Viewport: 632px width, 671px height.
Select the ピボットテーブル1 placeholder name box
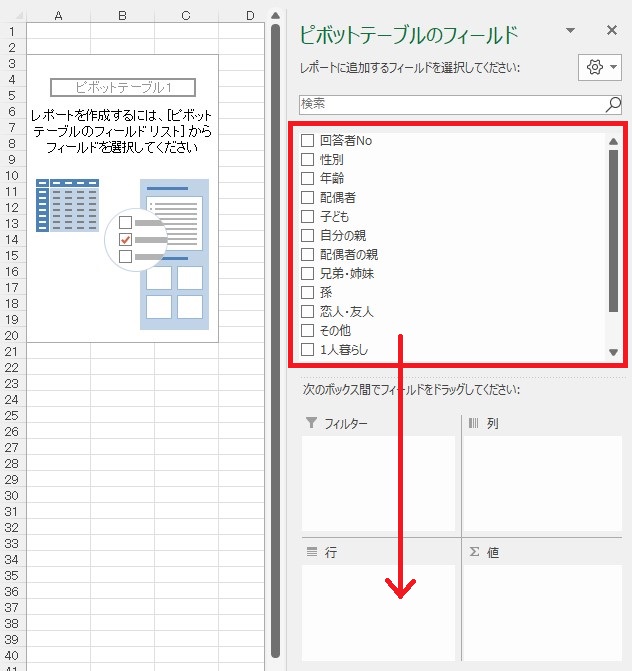122,88
